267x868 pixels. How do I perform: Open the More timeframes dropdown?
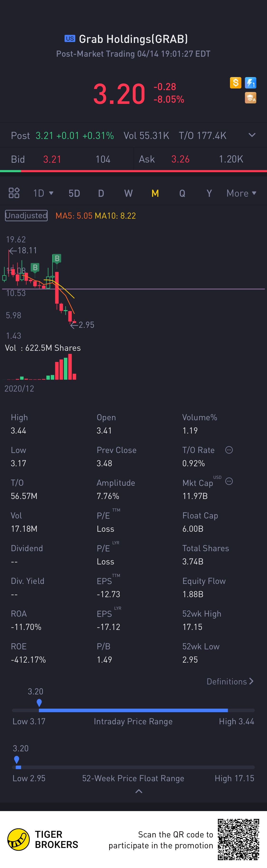(x=241, y=193)
